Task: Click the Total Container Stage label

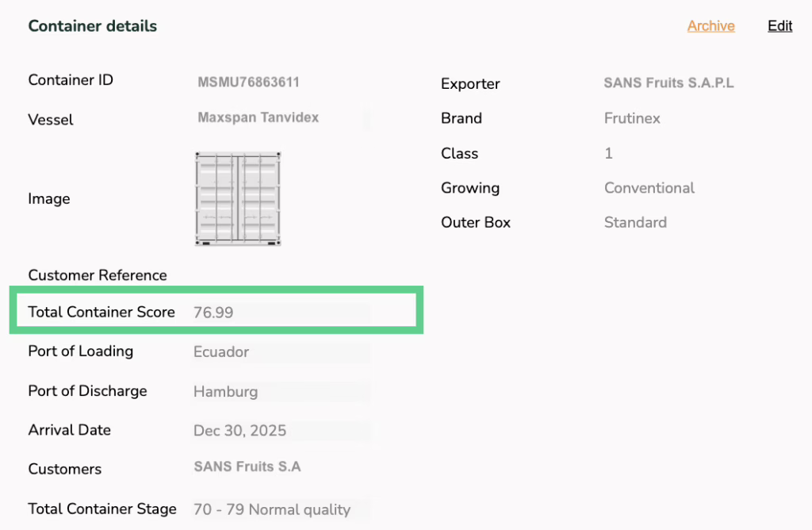Action: [x=102, y=509]
